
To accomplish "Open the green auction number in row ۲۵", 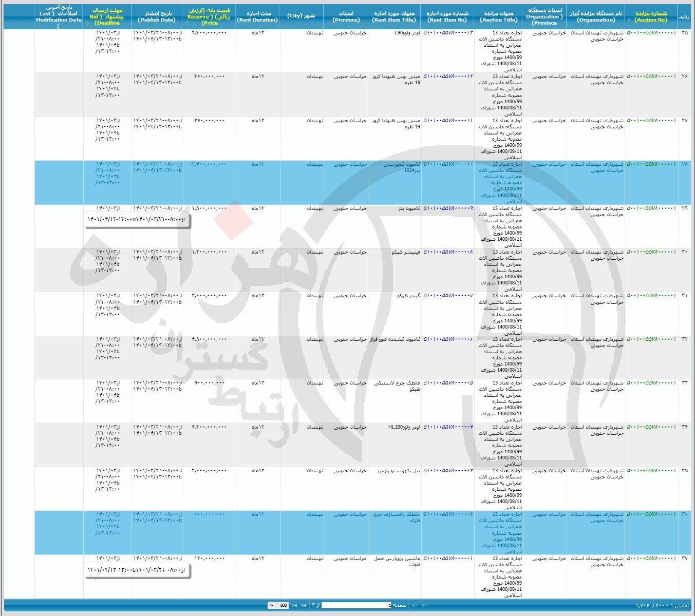I will point(651,33).
